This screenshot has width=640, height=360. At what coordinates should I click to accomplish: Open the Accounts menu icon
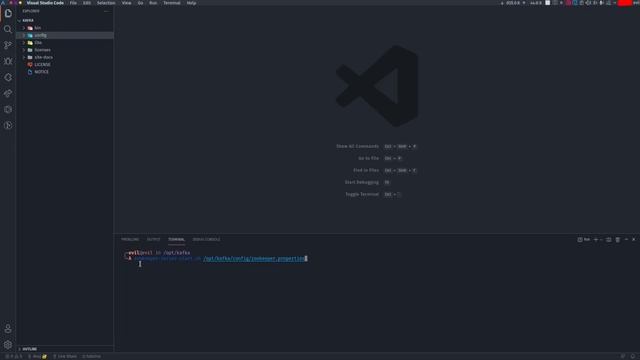coord(8,329)
